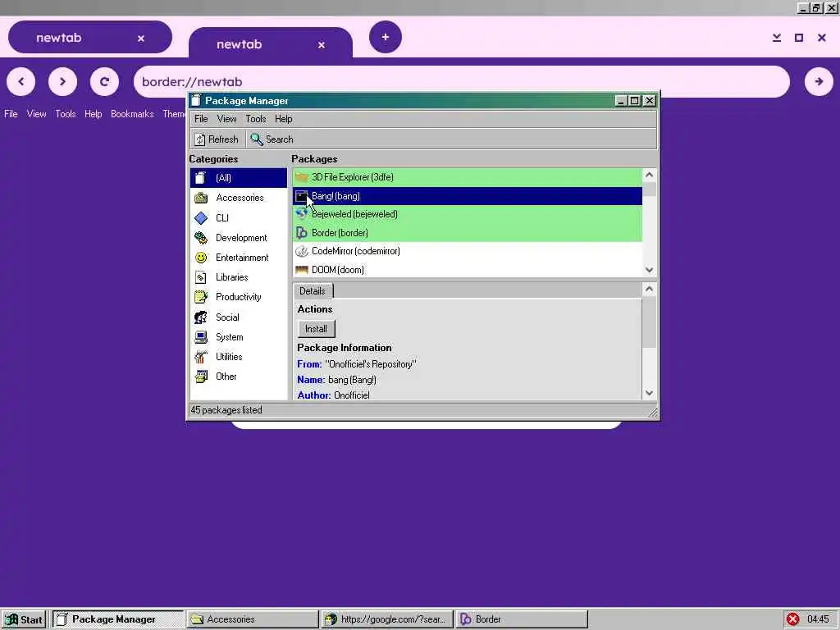Select the Libraries category icon
Viewport: 840px width, 630px height.
(x=201, y=277)
